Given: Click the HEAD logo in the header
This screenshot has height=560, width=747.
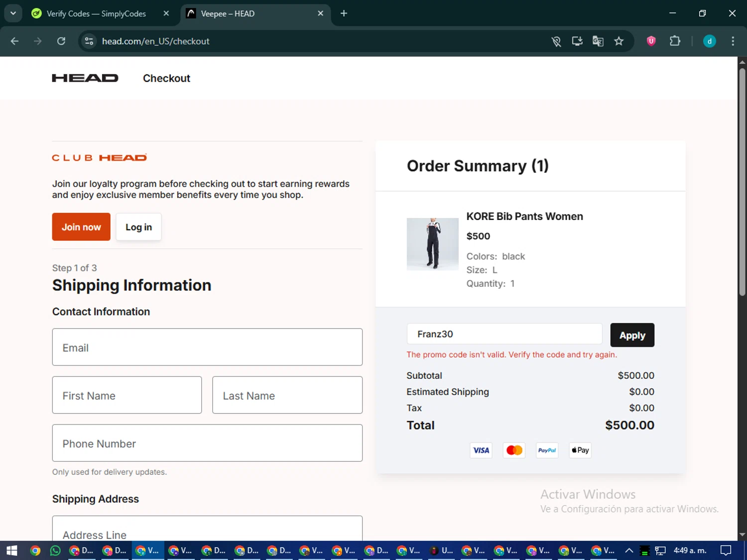Looking at the screenshot, I should [x=85, y=78].
